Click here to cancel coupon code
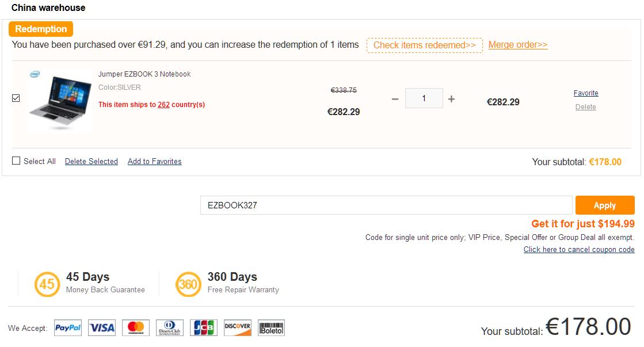The image size is (644, 347). coord(579,250)
